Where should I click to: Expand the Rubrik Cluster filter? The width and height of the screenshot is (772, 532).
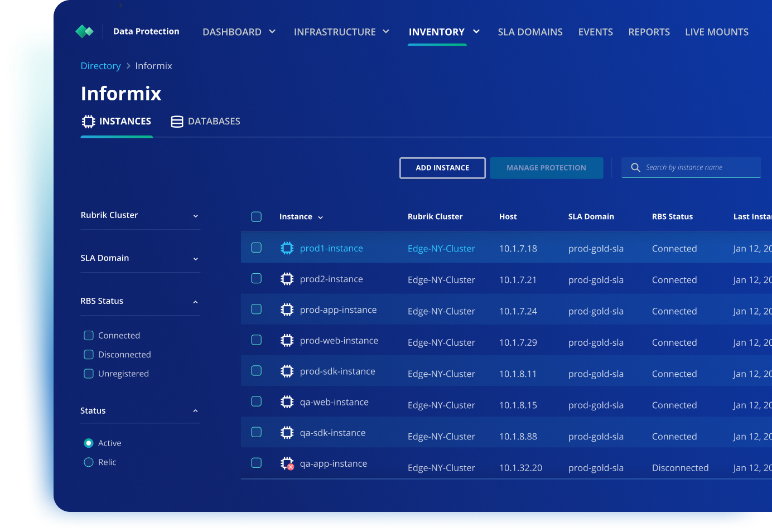195,216
